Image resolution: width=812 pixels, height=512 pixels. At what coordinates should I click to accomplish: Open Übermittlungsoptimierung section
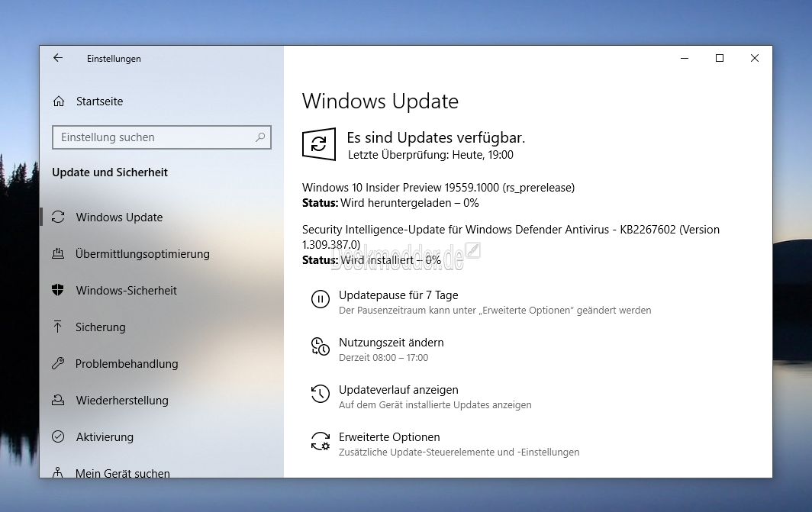click(x=143, y=253)
